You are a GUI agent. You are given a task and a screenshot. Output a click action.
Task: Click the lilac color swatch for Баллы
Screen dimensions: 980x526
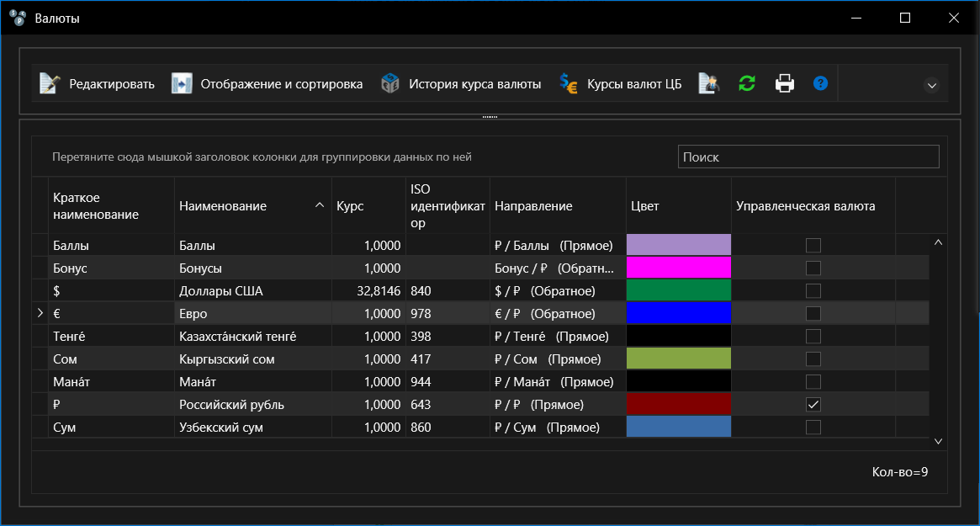pyautogui.click(x=679, y=245)
